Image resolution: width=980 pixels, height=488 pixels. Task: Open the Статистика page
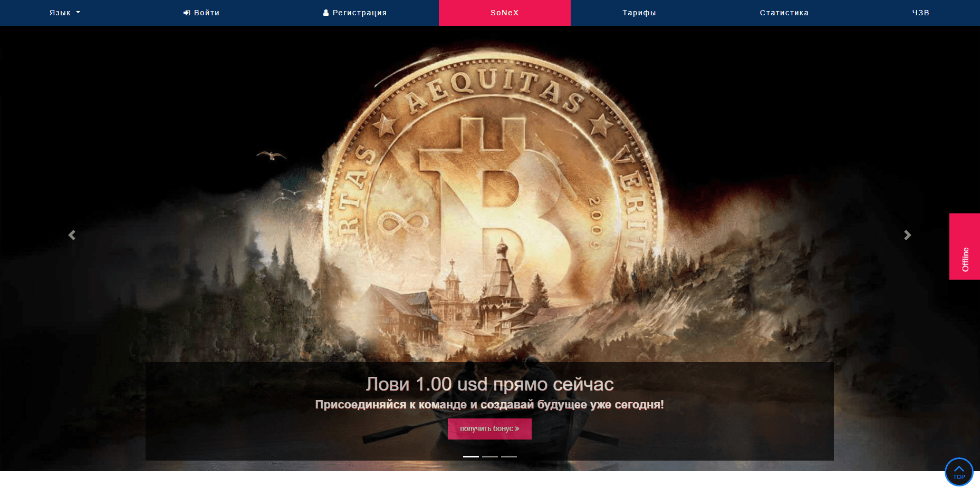[784, 13]
